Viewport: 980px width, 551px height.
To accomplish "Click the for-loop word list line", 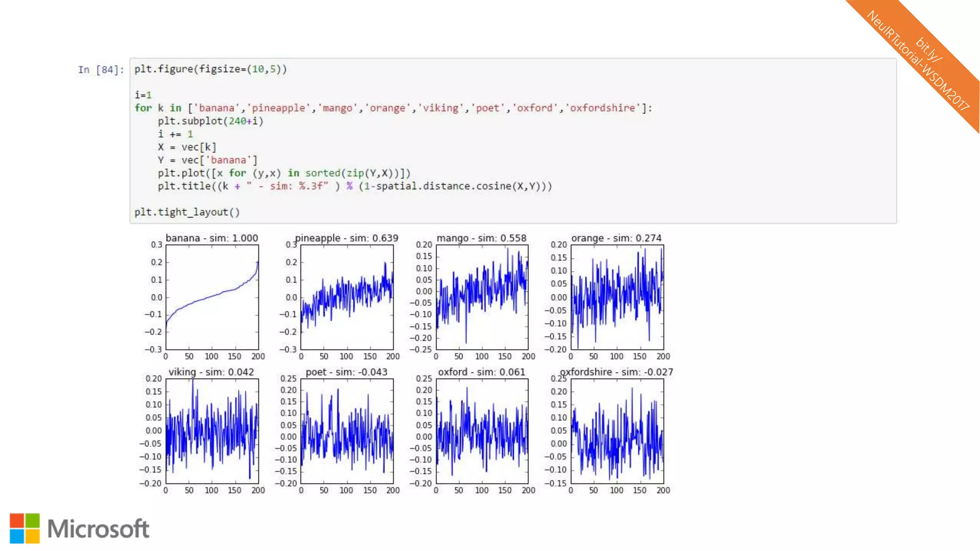I will pos(392,108).
